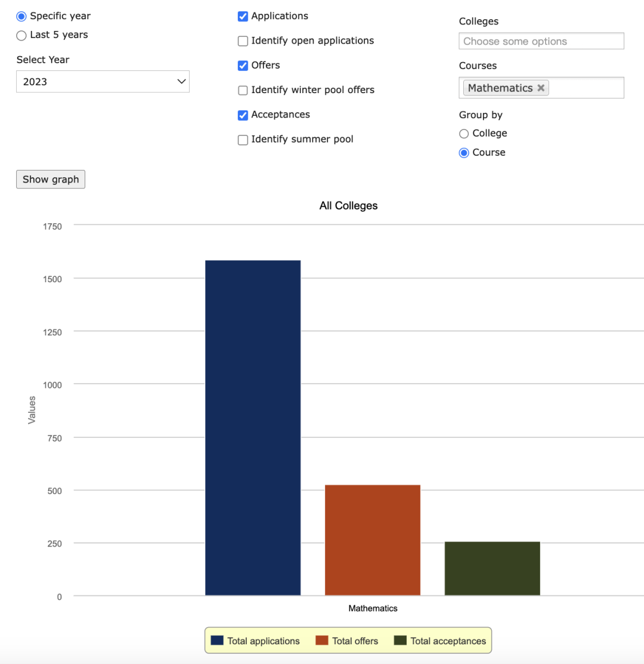This screenshot has width=644, height=664.
Task: Click the 'Select Year' label
Action: (43, 60)
